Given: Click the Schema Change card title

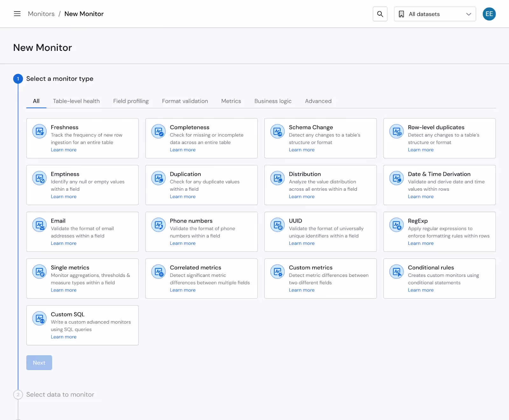Looking at the screenshot, I should coord(311,127).
